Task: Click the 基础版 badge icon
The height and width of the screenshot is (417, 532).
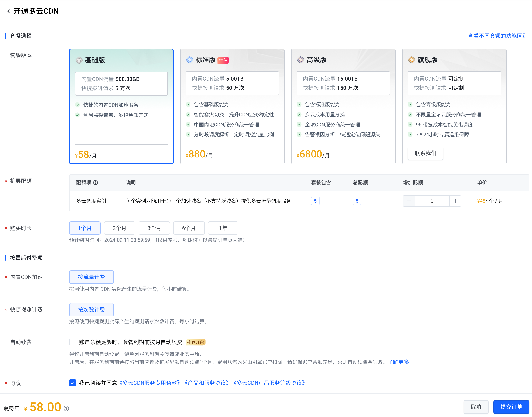Action: pyautogui.click(x=79, y=60)
